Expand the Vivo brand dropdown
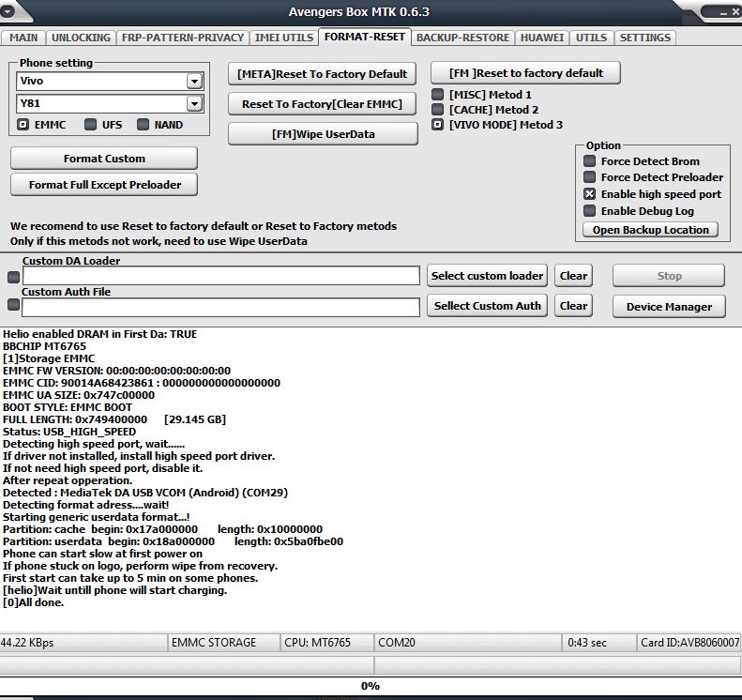 click(x=194, y=82)
